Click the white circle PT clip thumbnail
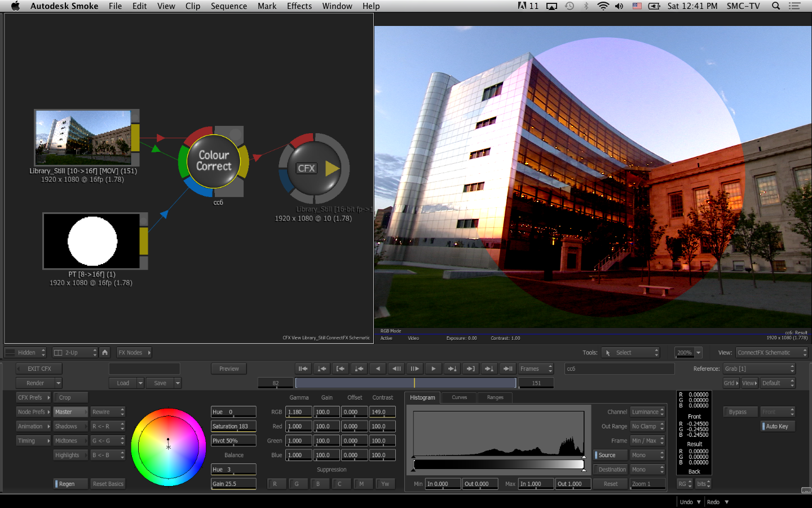Screen dimensions: 812x508 [x=92, y=241]
